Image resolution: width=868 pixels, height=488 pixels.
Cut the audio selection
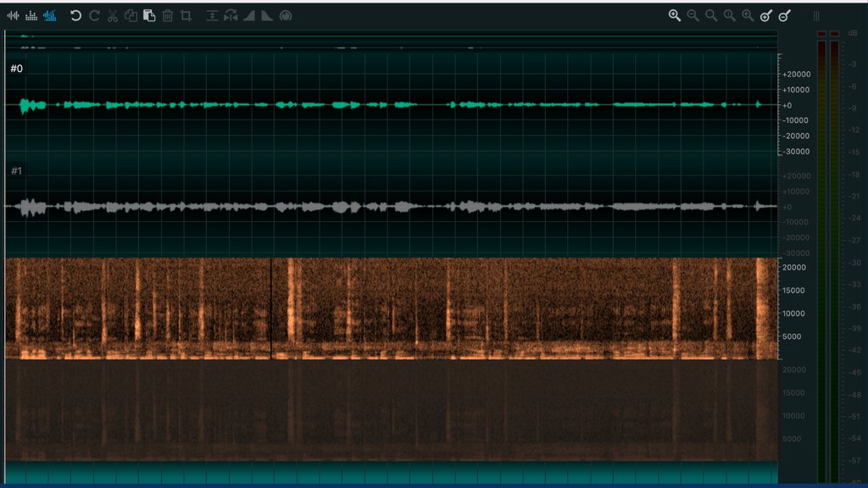(x=113, y=14)
